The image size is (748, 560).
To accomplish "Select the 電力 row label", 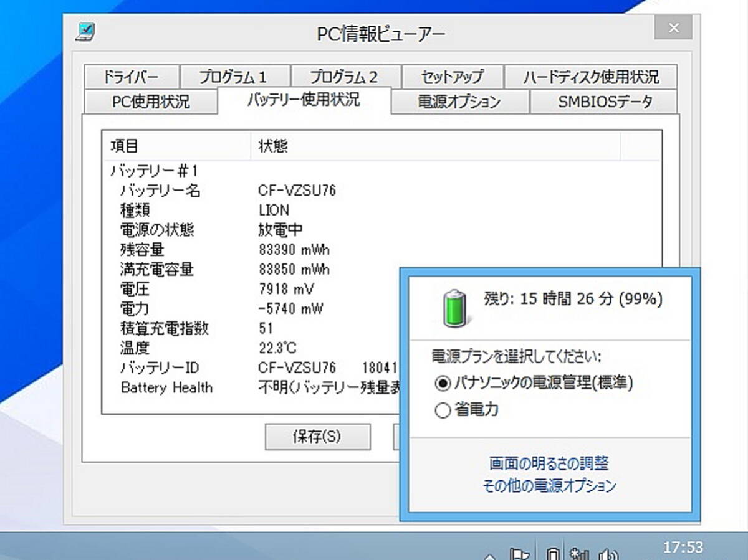I will click(x=135, y=309).
